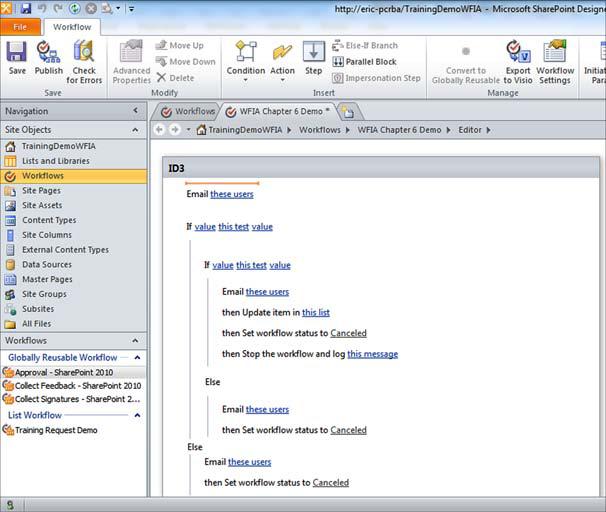Insert a Parallel Block
The height and width of the screenshot is (512, 606).
coord(364,61)
